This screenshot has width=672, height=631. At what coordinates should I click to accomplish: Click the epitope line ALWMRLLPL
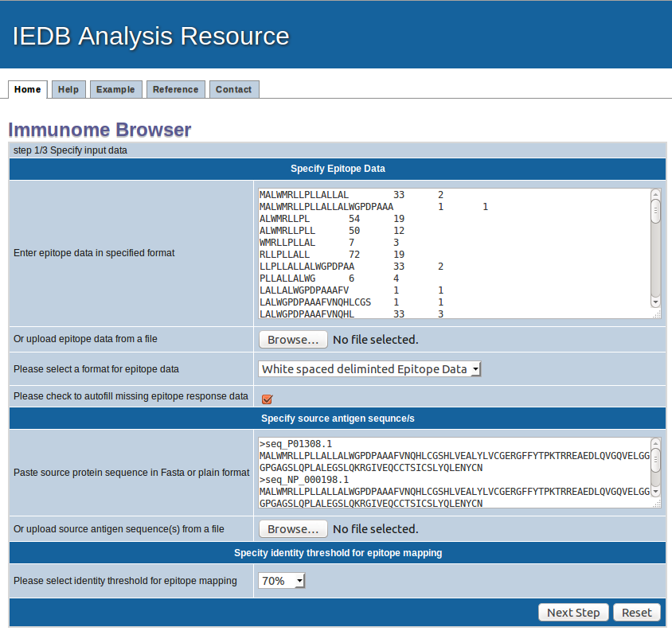coord(284,219)
